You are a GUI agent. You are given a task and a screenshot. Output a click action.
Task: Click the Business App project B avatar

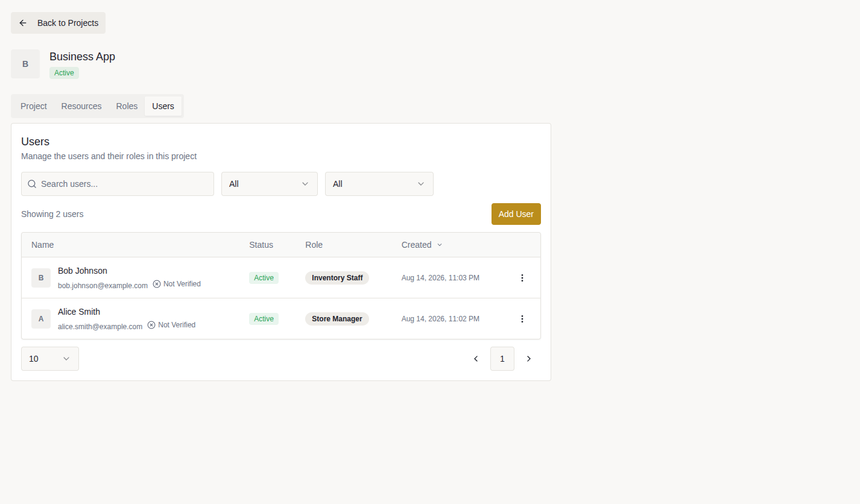(x=25, y=64)
